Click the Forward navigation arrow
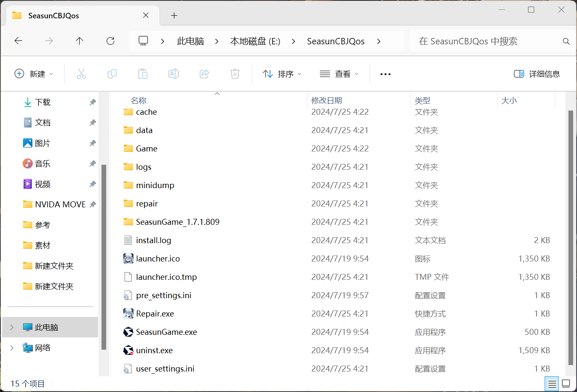The width and height of the screenshot is (577, 392). pos(49,41)
